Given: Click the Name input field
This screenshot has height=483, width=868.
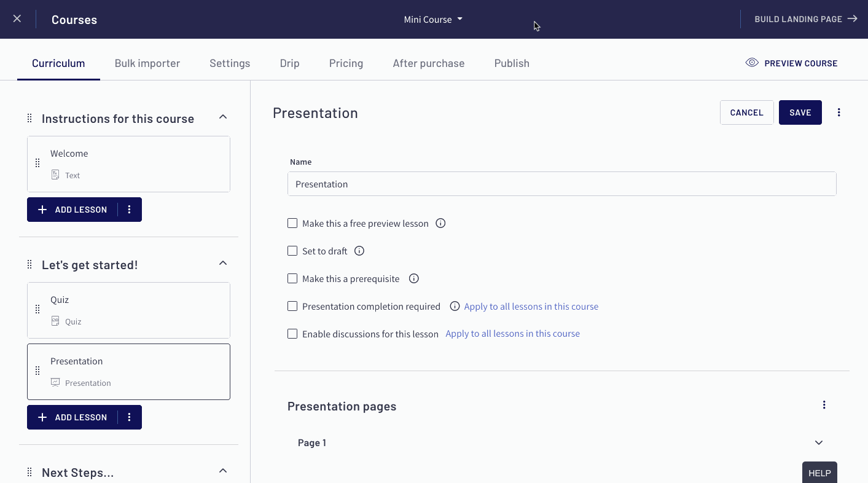Looking at the screenshot, I should (562, 184).
